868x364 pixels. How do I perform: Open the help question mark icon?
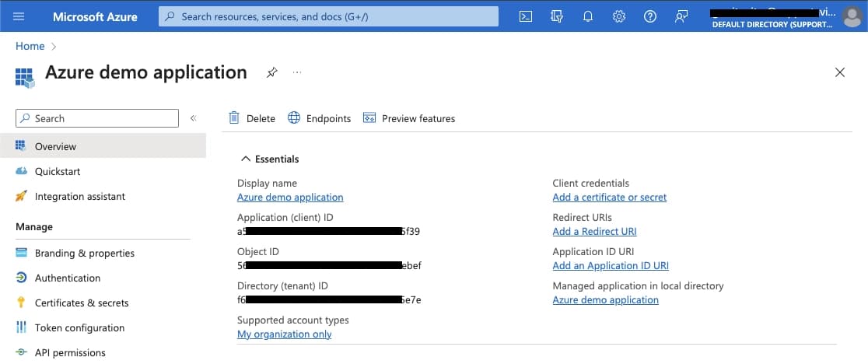tap(650, 16)
